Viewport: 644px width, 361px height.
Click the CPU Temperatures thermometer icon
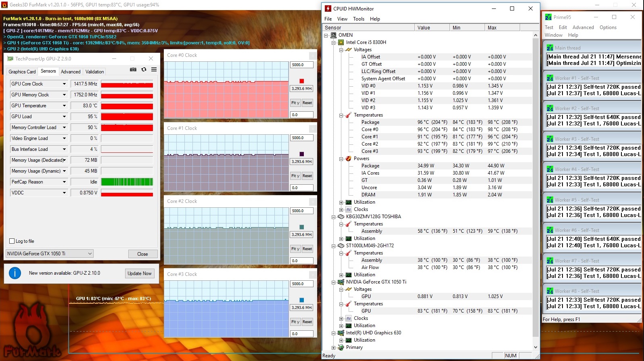[349, 115]
